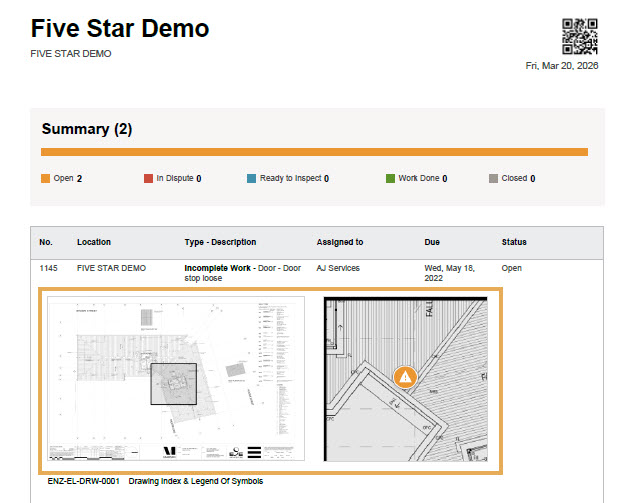
Task: Click the gray Closed legend square
Action: coord(493,179)
